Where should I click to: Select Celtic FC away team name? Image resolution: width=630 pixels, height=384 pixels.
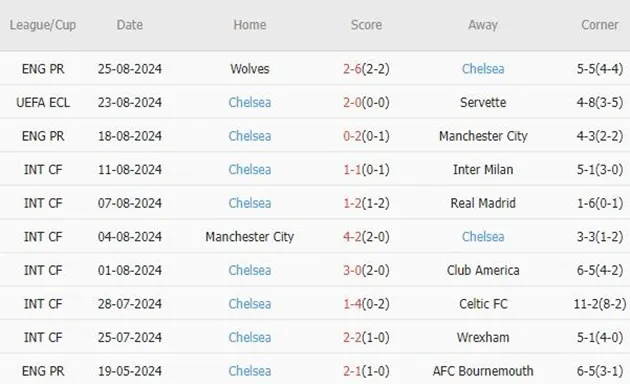click(483, 304)
